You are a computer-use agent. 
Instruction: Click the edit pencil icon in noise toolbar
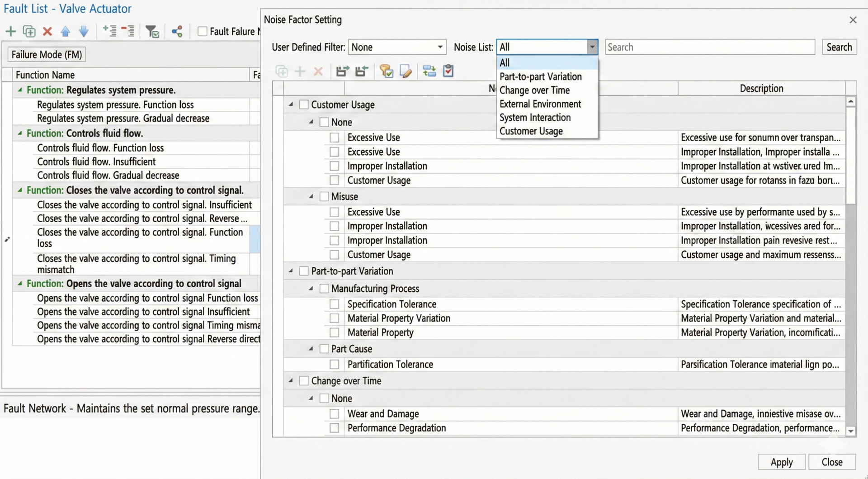[406, 71]
